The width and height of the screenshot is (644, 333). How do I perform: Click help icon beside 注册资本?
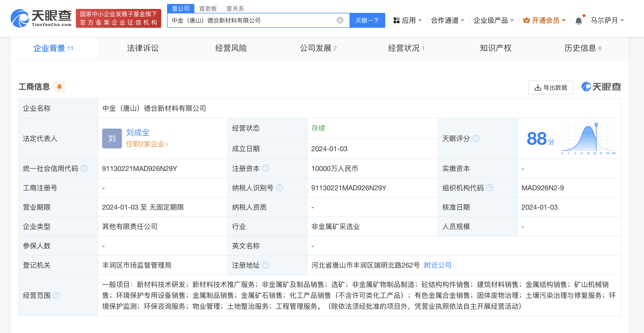coord(266,169)
